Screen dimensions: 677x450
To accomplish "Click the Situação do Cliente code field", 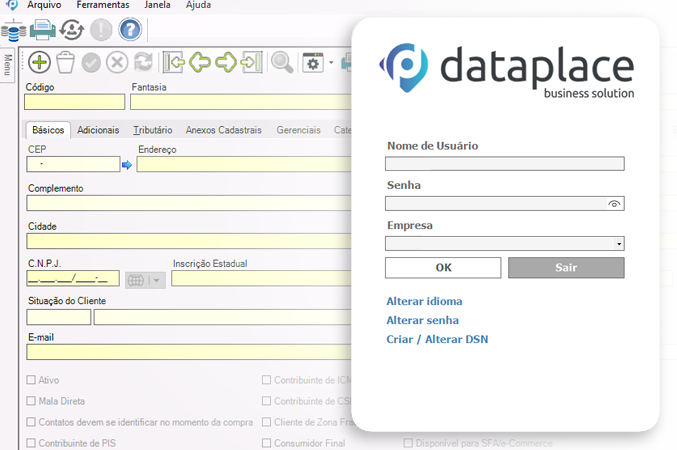I will click(x=59, y=317).
